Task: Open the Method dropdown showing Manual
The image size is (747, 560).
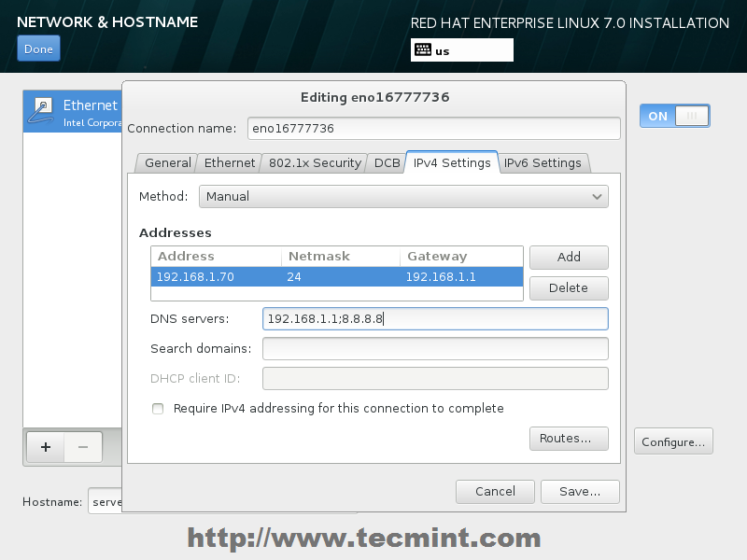Action: [403, 197]
